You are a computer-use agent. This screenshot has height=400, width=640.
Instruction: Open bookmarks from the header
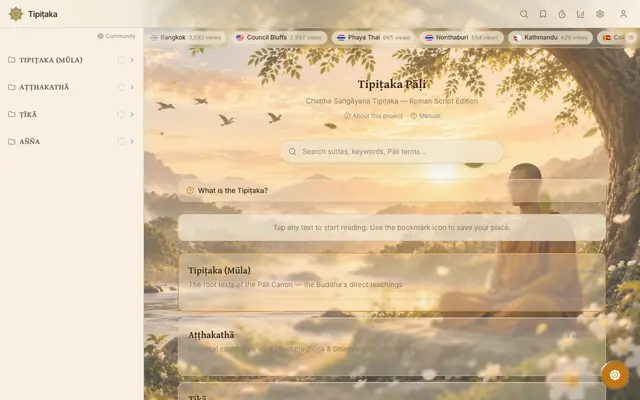click(543, 14)
